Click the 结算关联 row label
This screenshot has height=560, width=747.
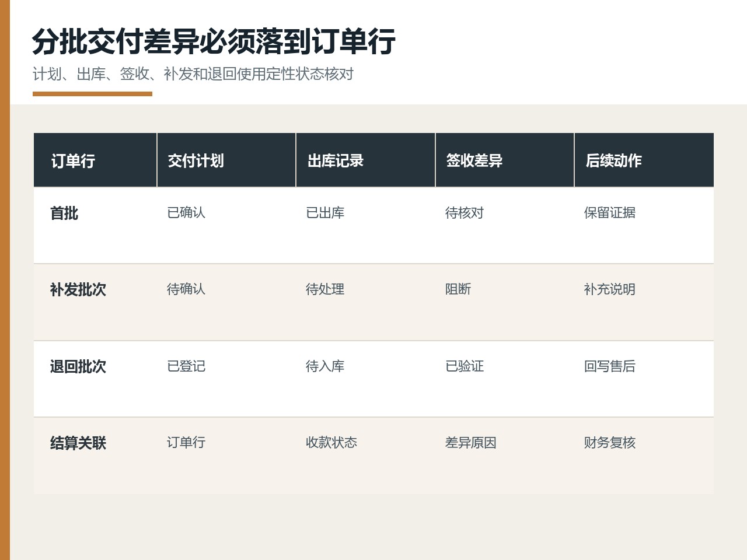[78, 443]
